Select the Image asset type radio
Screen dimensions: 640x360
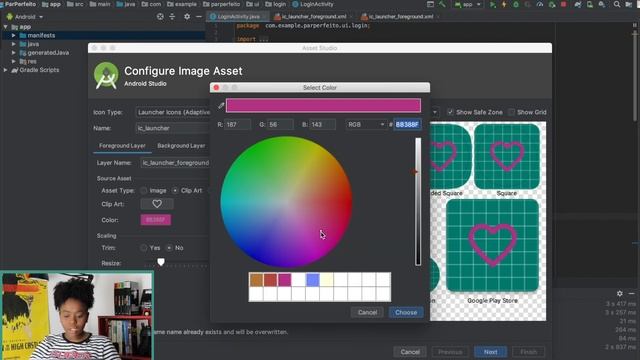click(144, 191)
